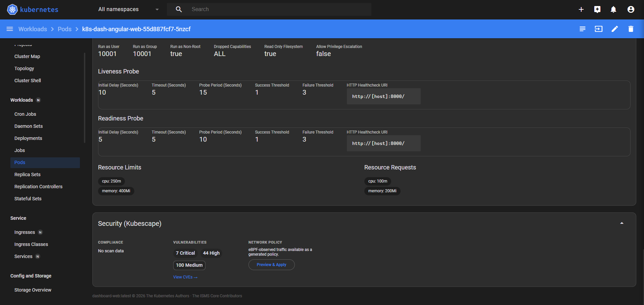This screenshot has height=305, width=644.
Task: Open Storage Overview in sidebar
Action: [33, 290]
